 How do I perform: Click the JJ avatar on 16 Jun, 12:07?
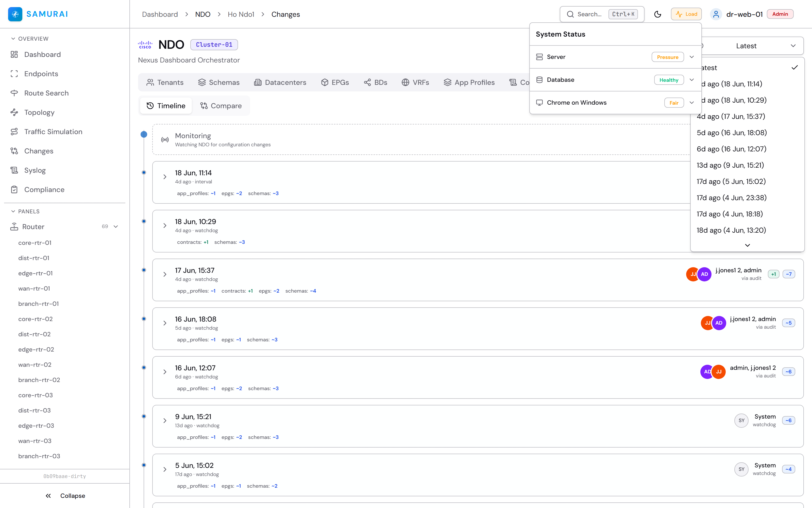719,372
